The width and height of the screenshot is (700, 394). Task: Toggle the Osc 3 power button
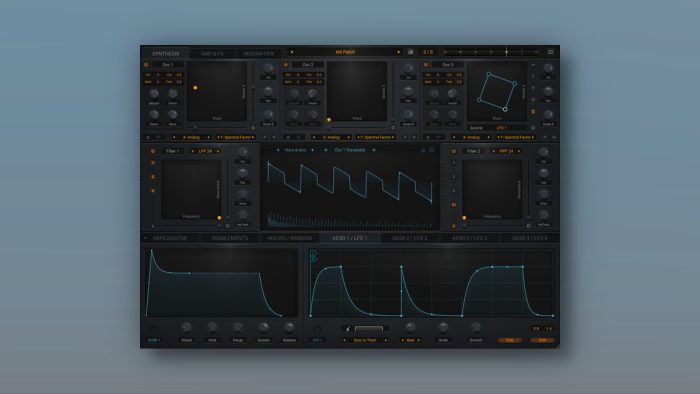pyautogui.click(x=426, y=65)
